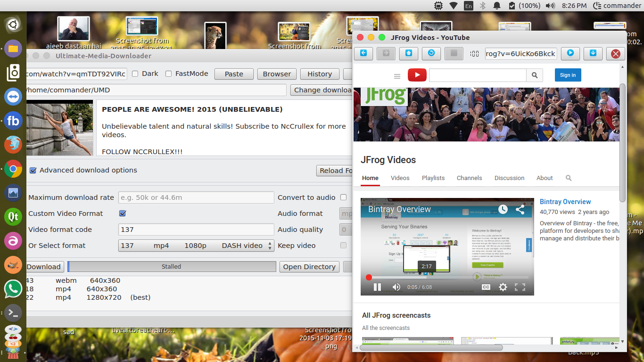
Task: Click the YouTube search text box
Action: pos(478,75)
